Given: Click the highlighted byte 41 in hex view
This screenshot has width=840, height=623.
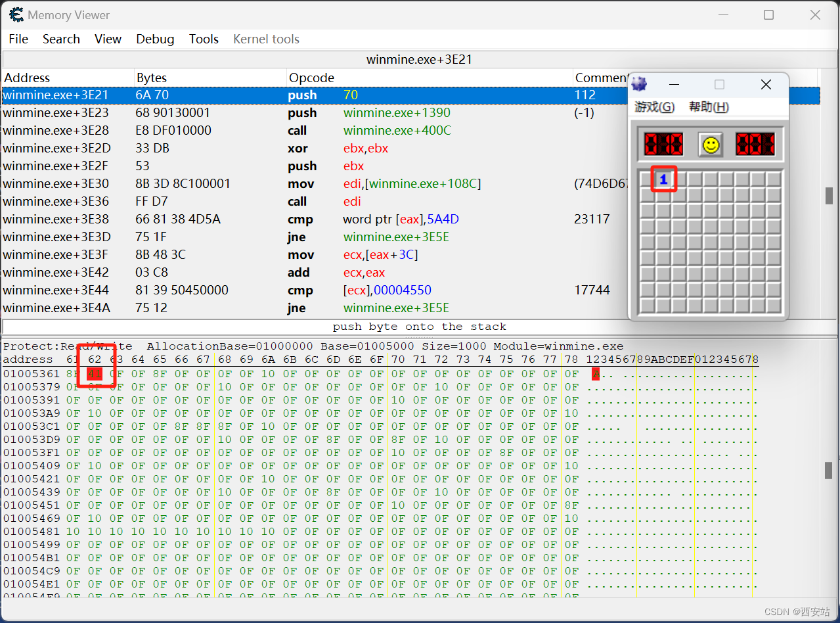Looking at the screenshot, I should pyautogui.click(x=95, y=374).
